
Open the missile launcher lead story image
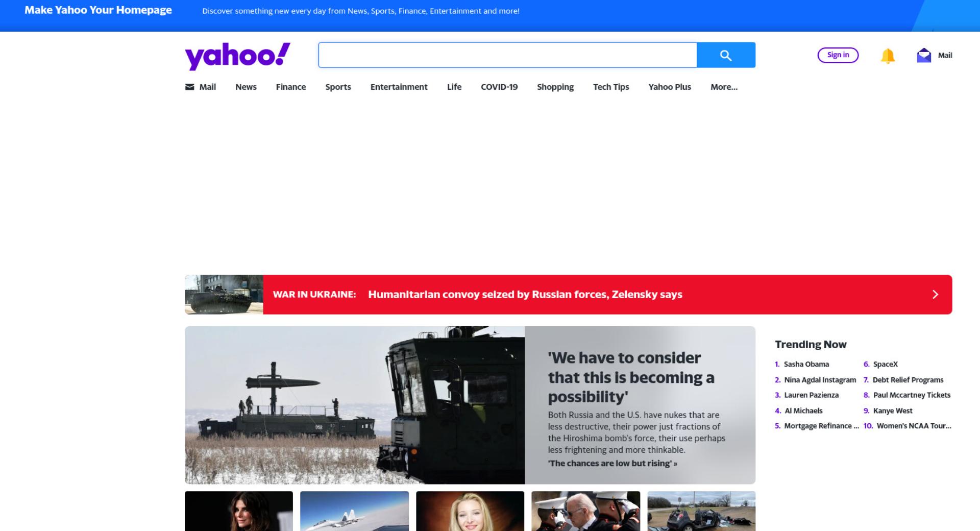tap(355, 405)
